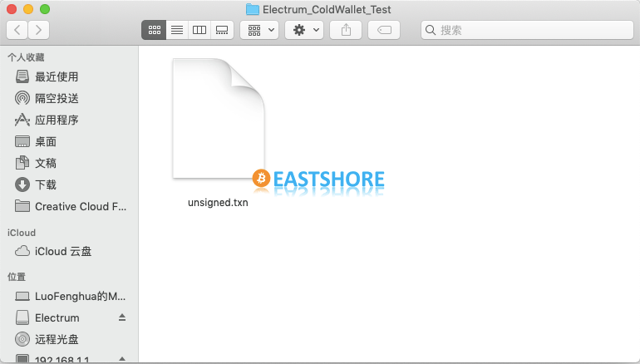Screen dimensions: 640x364
Task: Go forward with the right chevron button
Action: [x=39, y=30]
